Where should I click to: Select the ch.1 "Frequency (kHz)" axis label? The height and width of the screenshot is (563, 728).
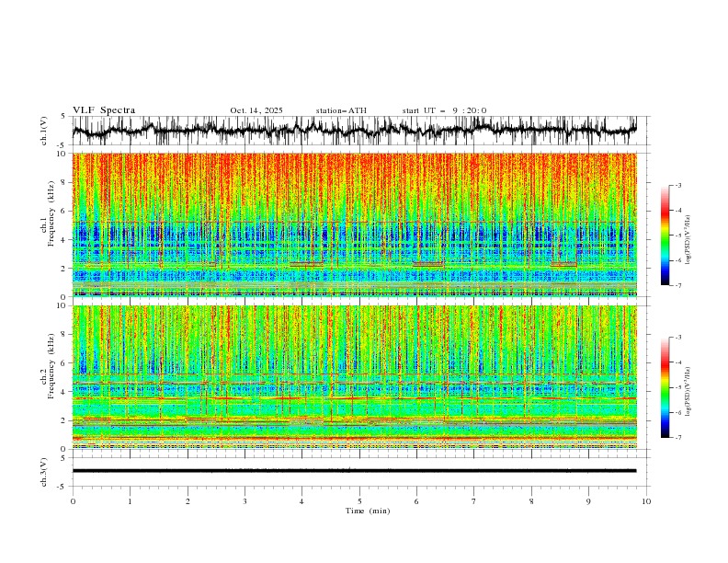(51, 213)
